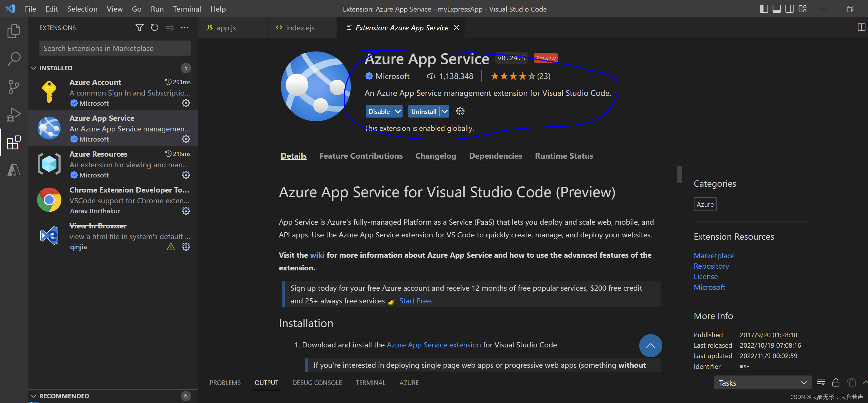Click the Uninstall button

(x=423, y=111)
